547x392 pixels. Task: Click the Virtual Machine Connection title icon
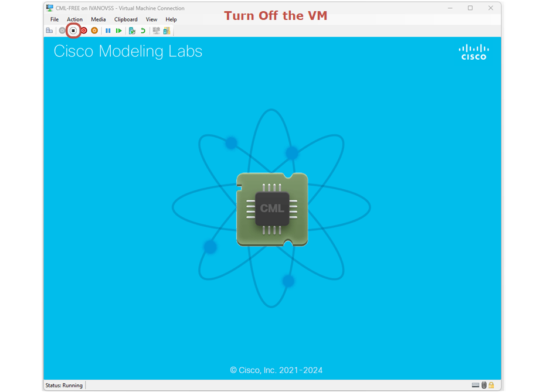point(50,8)
